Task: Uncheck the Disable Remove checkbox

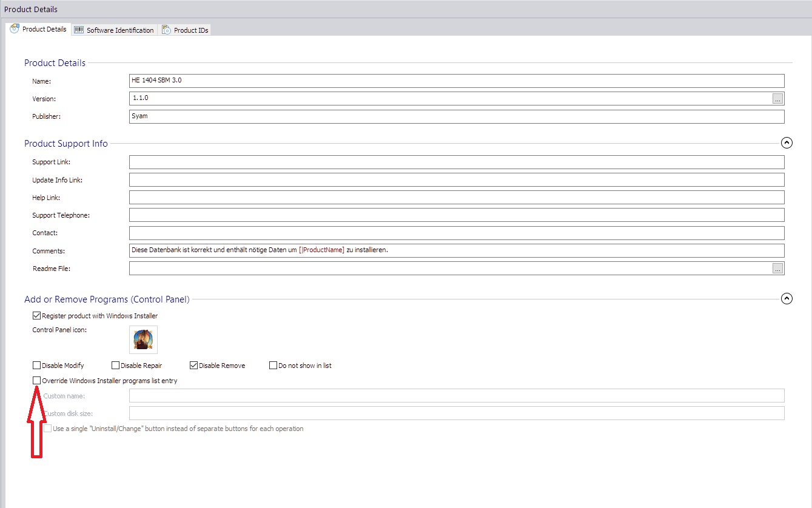Action: point(194,366)
